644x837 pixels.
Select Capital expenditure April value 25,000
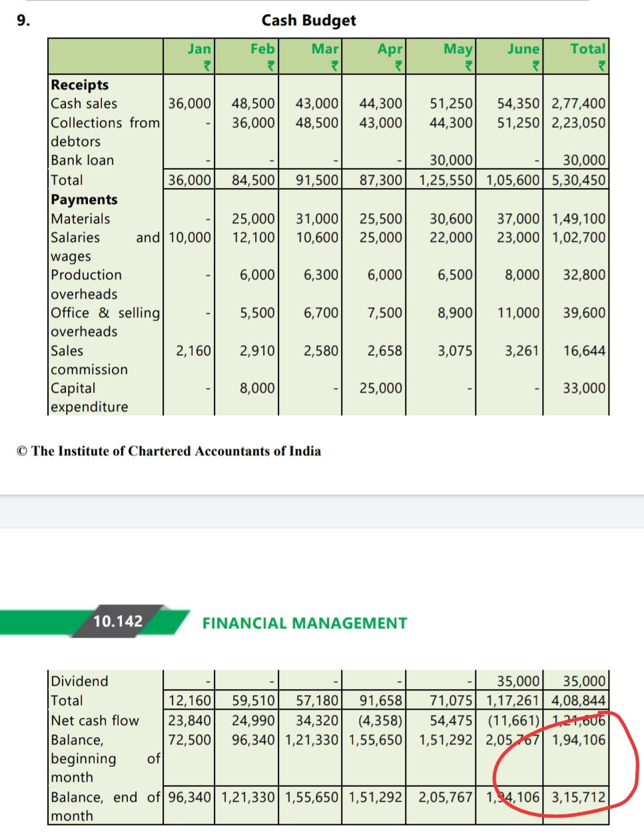click(x=380, y=388)
